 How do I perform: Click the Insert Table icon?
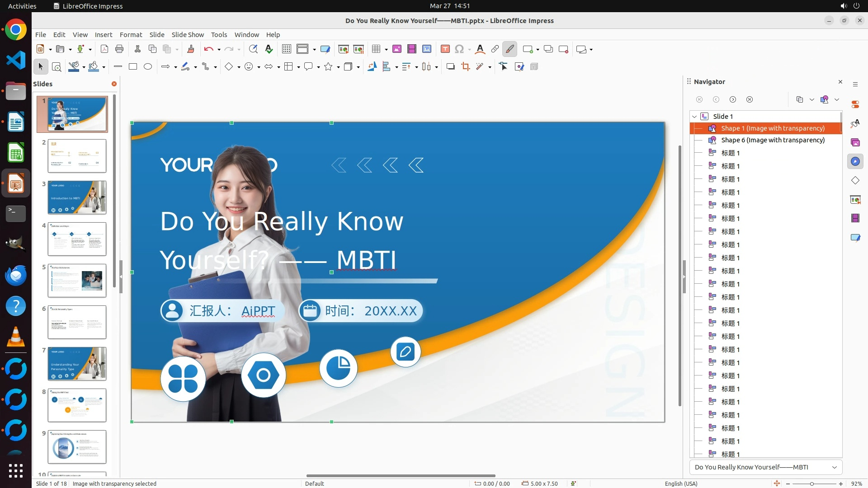[376, 49]
